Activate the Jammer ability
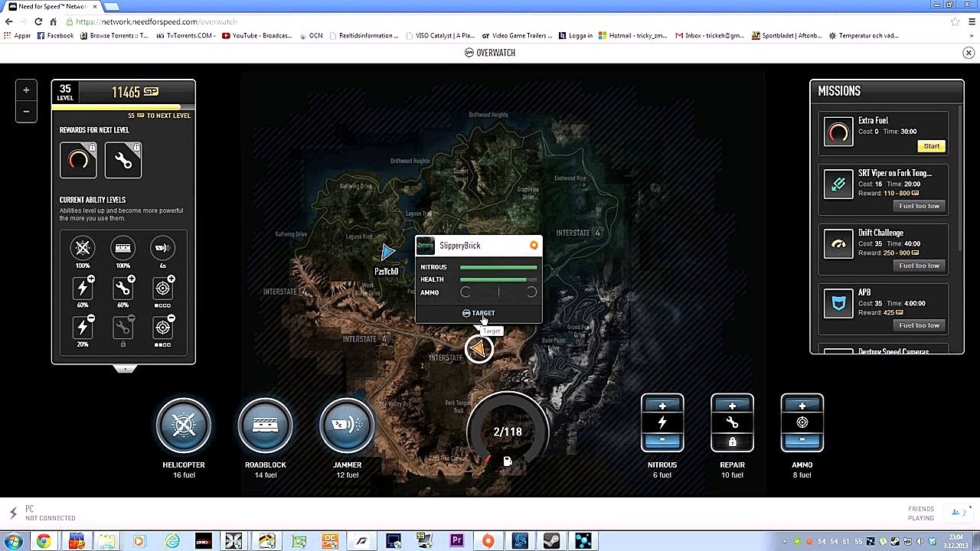Image resolution: width=980 pixels, height=551 pixels. [x=347, y=425]
